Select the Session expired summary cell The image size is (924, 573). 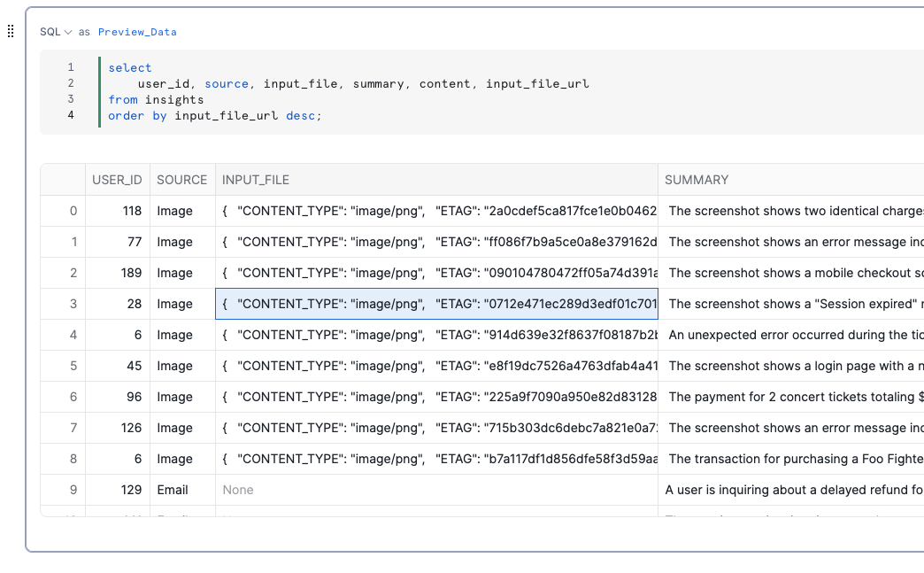coord(792,304)
